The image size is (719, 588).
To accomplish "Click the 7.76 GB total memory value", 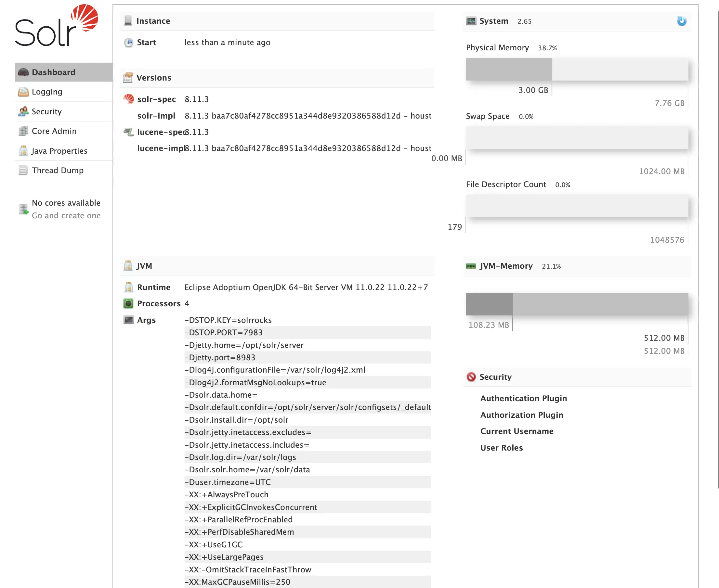I will tap(670, 103).
